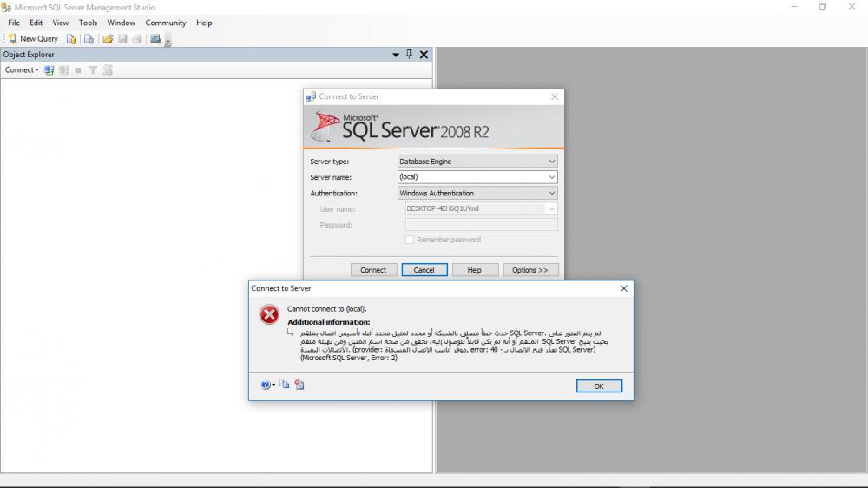
Task: Click the New Query toolbar button
Action: pos(33,39)
